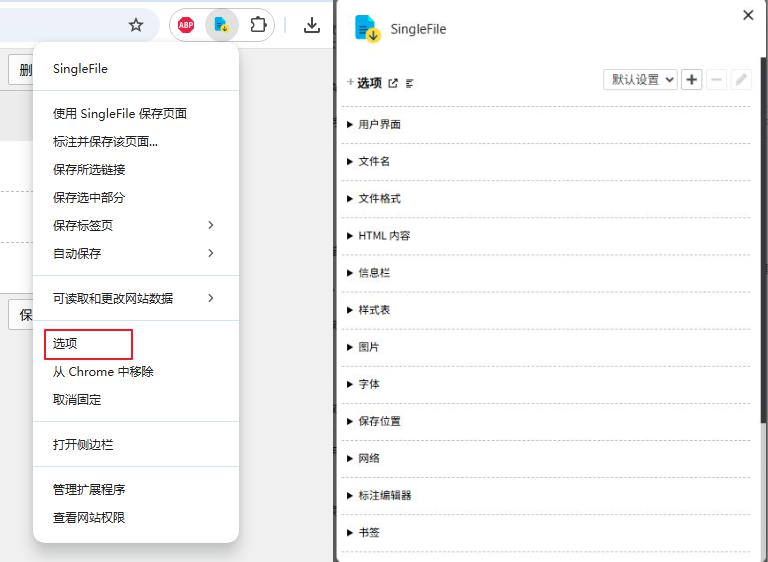Expand the HTML 内容 section
The image size is (768, 562).
coord(546,236)
